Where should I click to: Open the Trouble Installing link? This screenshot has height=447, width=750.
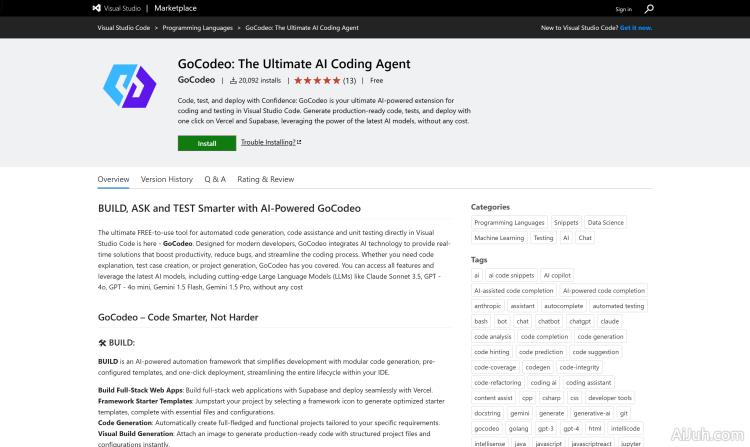click(x=270, y=143)
